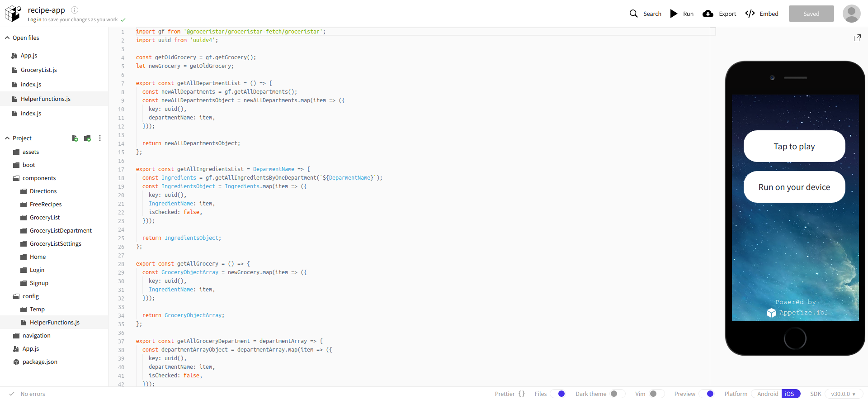Screen dimensions: 868x400
Task: Click the Log in link
Action: coord(34,20)
